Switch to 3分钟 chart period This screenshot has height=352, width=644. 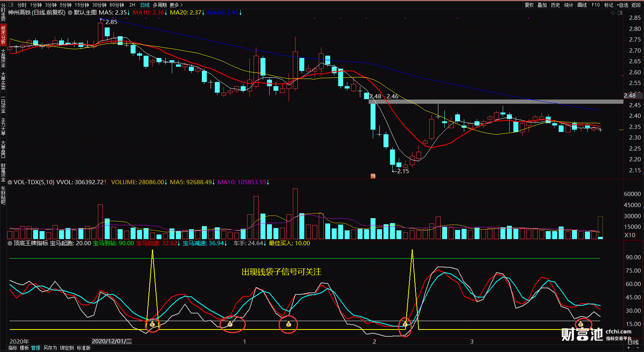tap(51, 5)
